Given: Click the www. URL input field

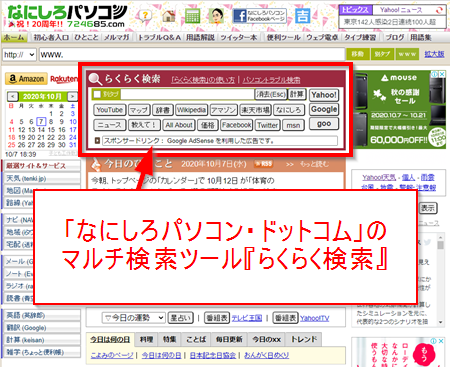Looking at the screenshot, I should (192, 55).
